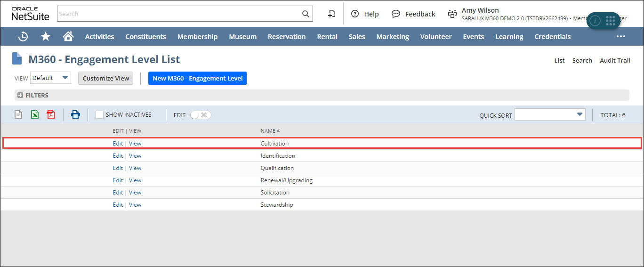
Task: Click the magnifier search icon
Action: [306, 14]
